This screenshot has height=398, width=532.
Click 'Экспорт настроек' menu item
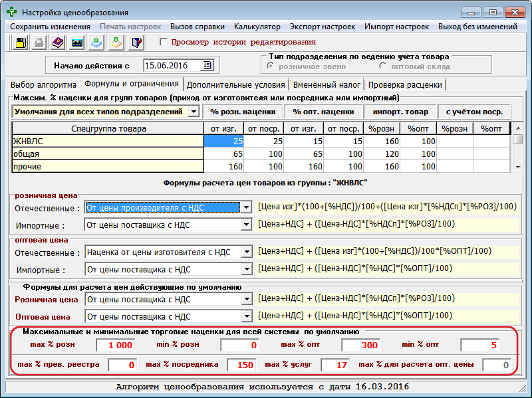coord(323,27)
